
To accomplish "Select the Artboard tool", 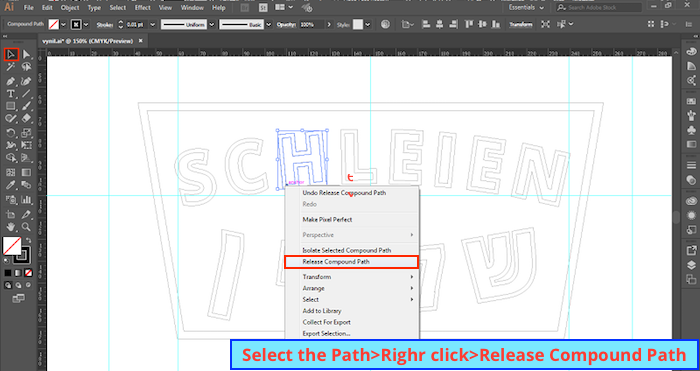I will [x=11, y=214].
